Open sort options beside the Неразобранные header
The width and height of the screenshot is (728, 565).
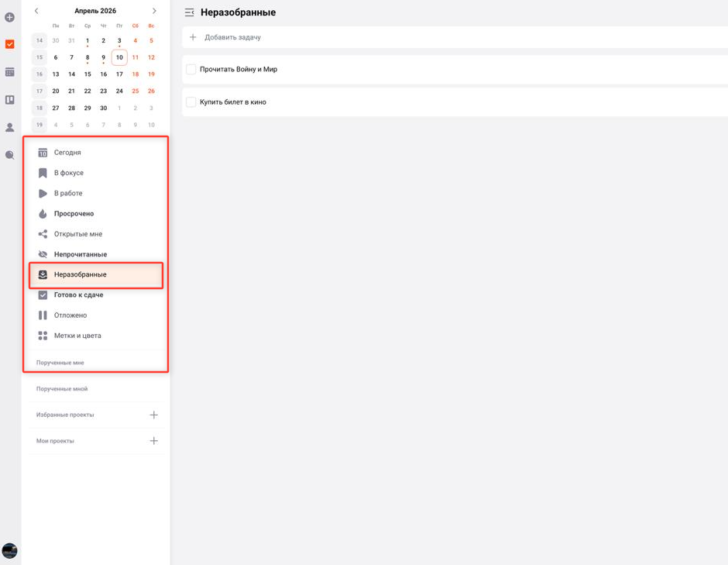point(189,12)
